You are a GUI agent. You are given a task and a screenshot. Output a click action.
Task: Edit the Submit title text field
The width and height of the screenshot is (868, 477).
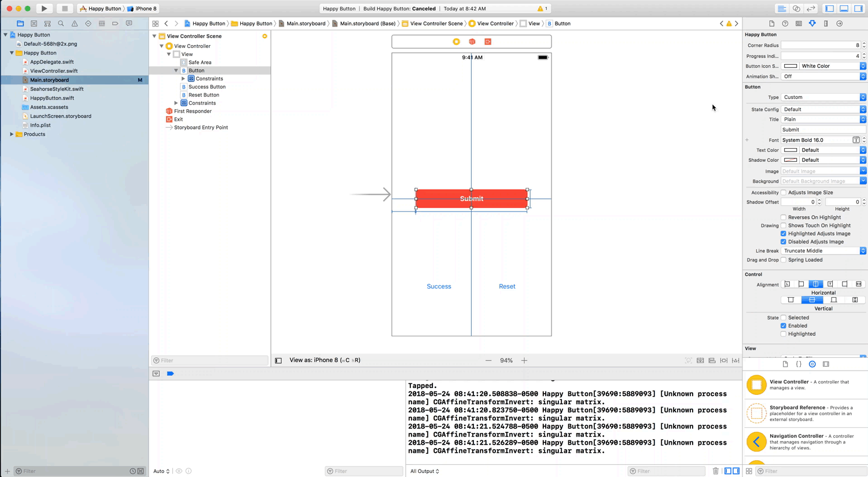coord(823,130)
